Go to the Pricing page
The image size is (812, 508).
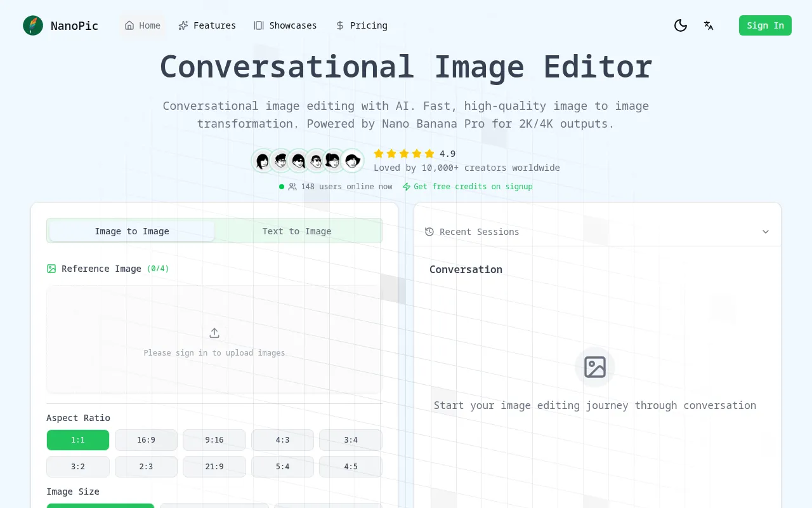pos(361,25)
